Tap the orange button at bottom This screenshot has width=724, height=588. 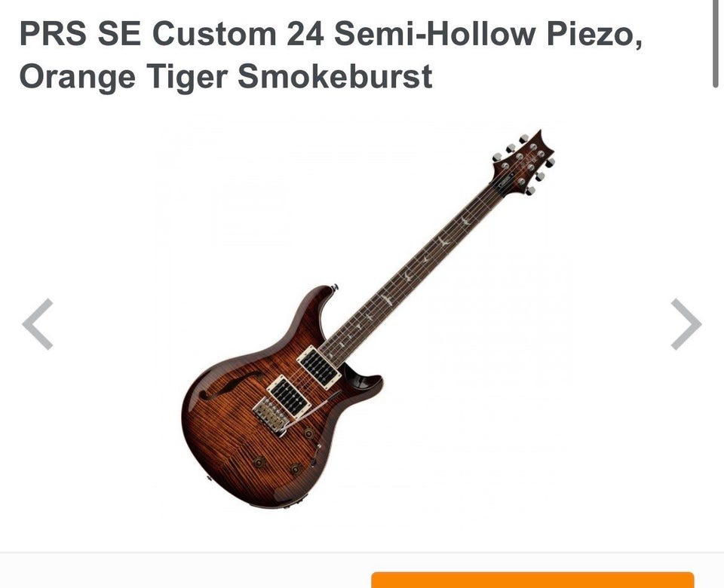(x=532, y=580)
